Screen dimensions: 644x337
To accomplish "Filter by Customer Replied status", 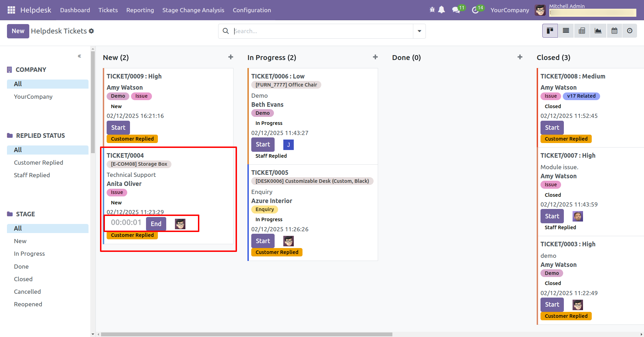I will pos(39,163).
